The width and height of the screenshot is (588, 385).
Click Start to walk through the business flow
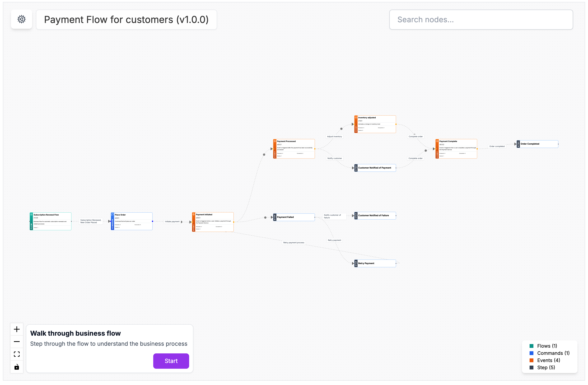pos(171,361)
